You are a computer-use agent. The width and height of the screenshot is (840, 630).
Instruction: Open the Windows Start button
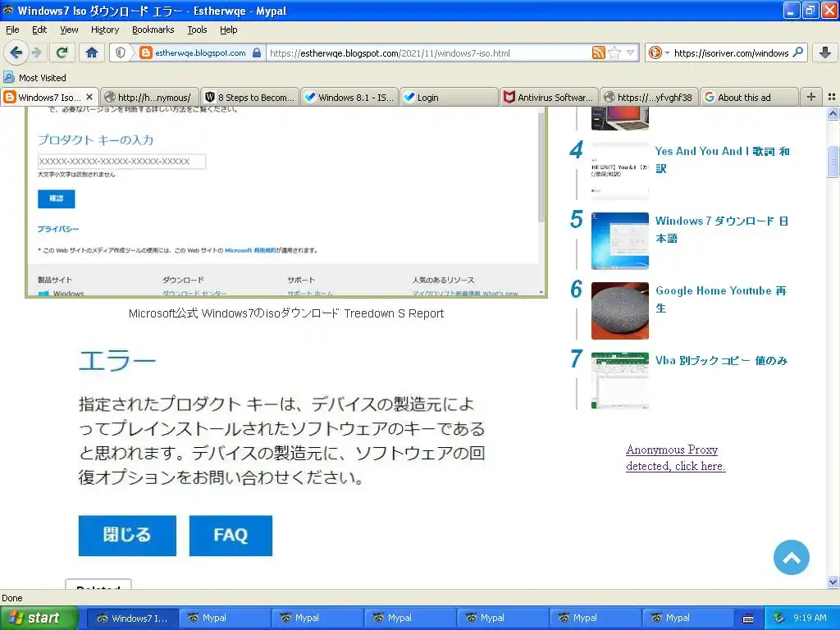pos(38,618)
